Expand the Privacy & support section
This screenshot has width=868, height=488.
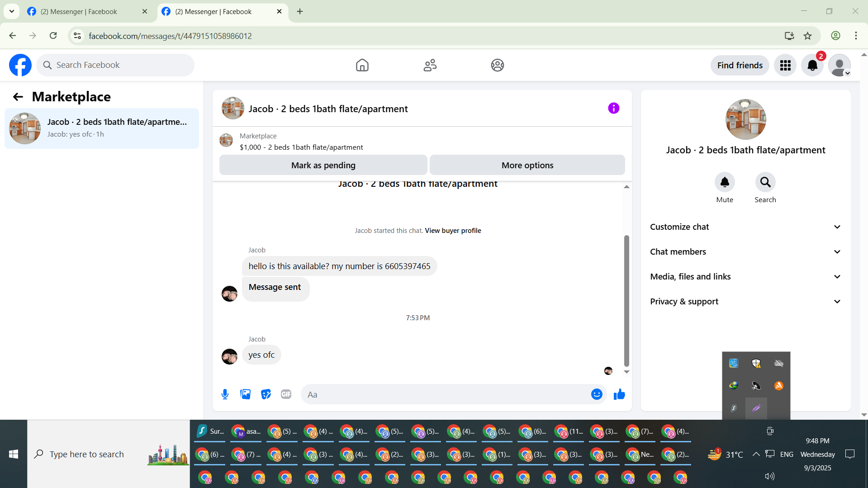point(746,302)
